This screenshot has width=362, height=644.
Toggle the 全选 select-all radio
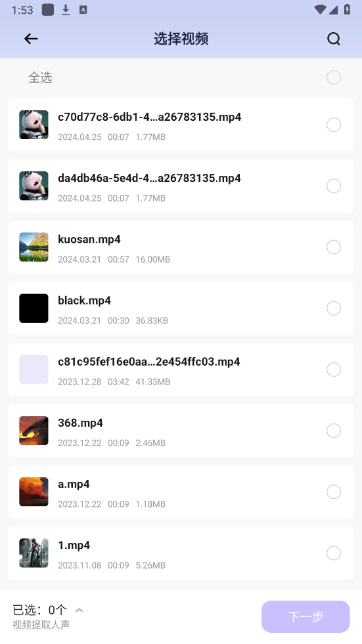(x=334, y=77)
